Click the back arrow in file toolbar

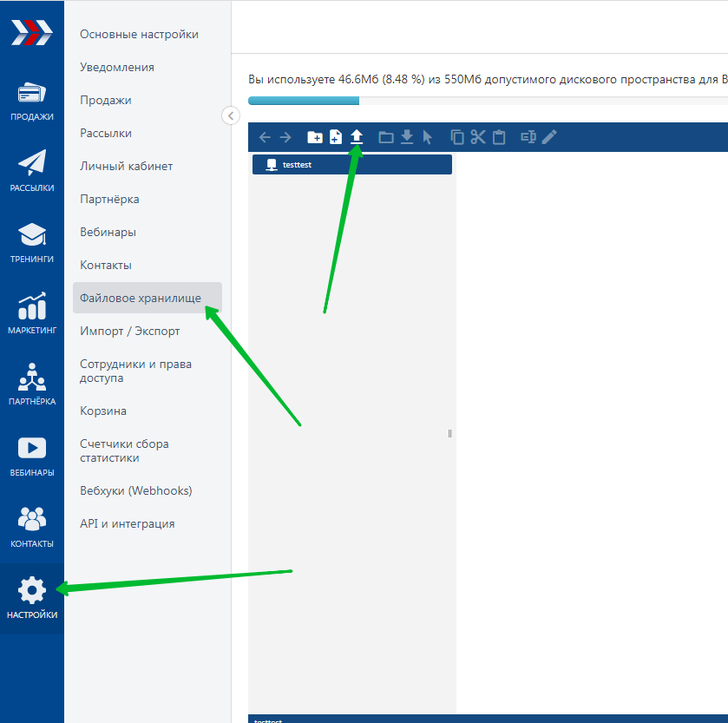click(266, 137)
